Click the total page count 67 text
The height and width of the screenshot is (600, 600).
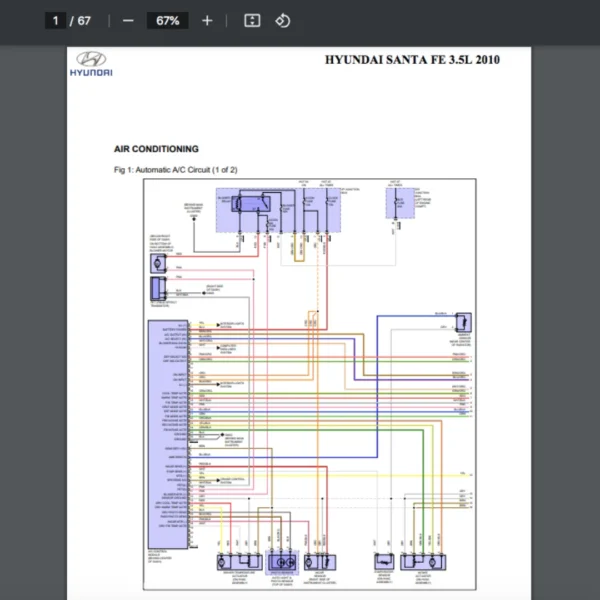(84, 20)
